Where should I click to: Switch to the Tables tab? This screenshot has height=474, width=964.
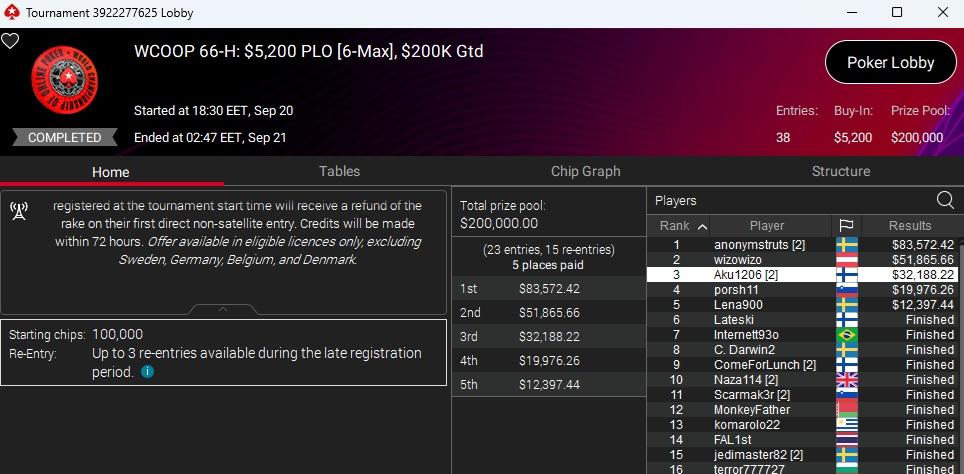[339, 171]
